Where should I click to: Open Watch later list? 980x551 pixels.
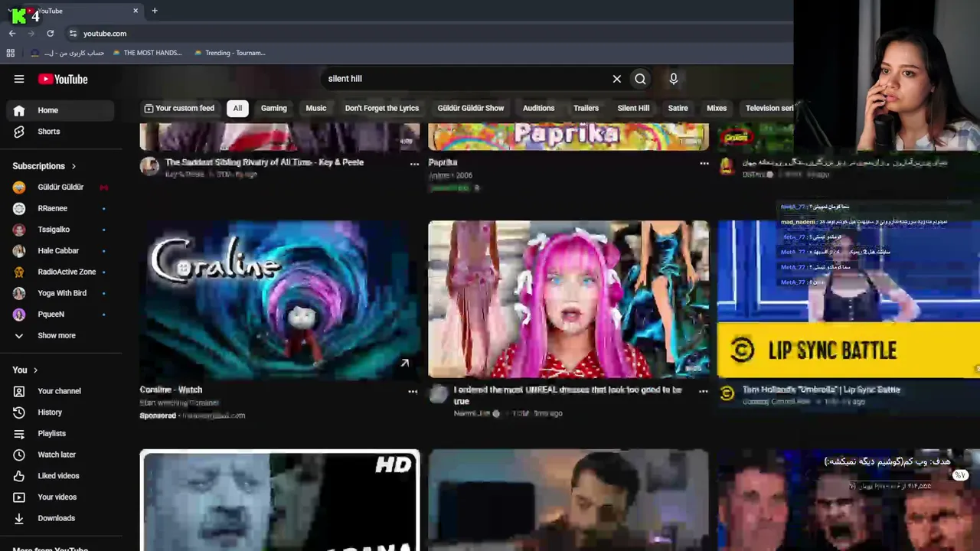pyautogui.click(x=61, y=455)
